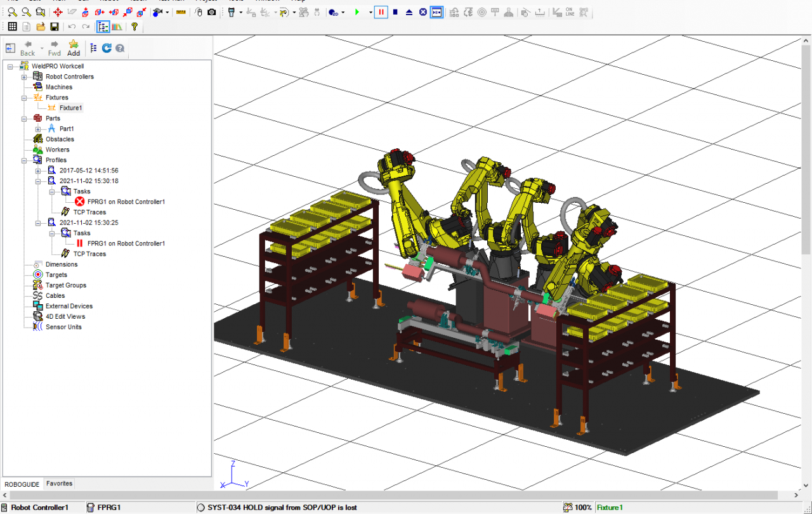812x514 pixels.
Task: Open the dropdown beside the green Run button
Action: tap(370, 11)
